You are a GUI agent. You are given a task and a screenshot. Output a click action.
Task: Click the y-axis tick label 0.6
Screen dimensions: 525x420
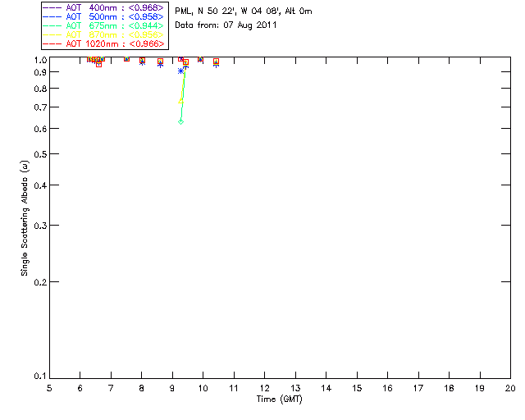40,129
